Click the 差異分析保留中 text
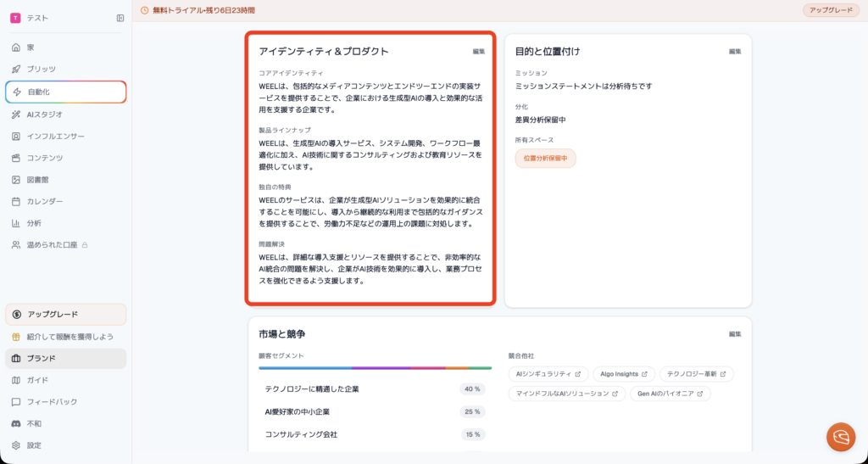The height and width of the screenshot is (464, 868). click(x=540, y=120)
